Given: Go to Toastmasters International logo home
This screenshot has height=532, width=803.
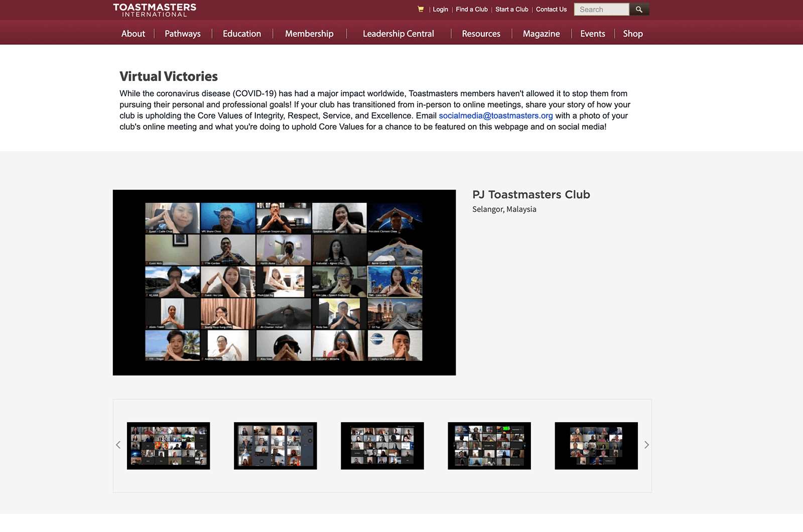Looking at the screenshot, I should 155,10.
